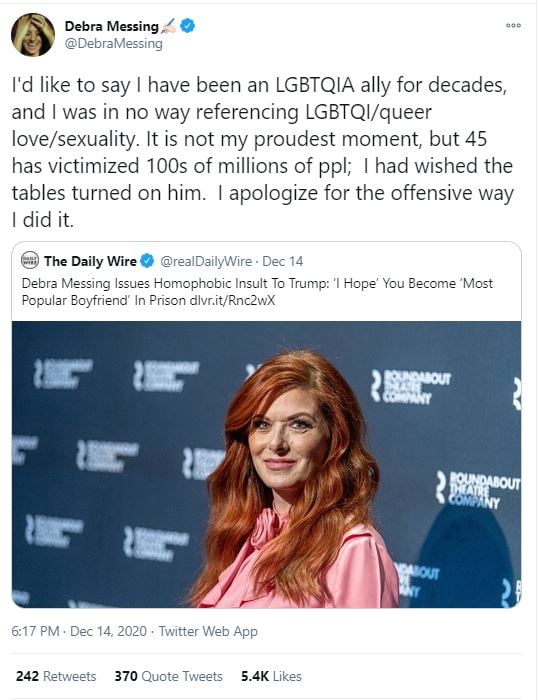The image size is (539, 700).
Task: Click The Daily Wire logo avatar
Action: (x=30, y=260)
